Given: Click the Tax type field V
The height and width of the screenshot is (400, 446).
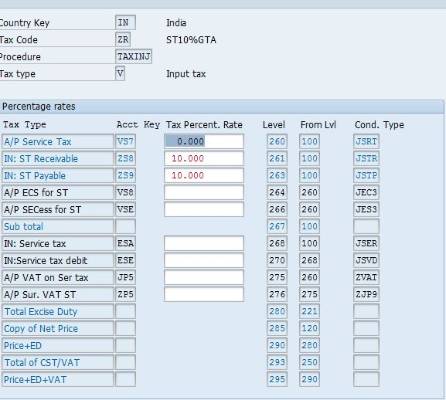Looking at the screenshot, I should tap(120, 73).
